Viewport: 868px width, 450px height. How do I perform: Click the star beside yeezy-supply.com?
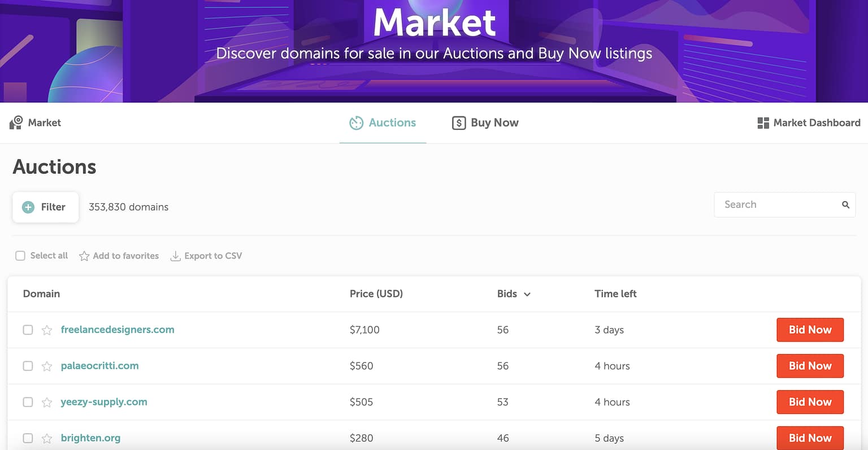[46, 402]
